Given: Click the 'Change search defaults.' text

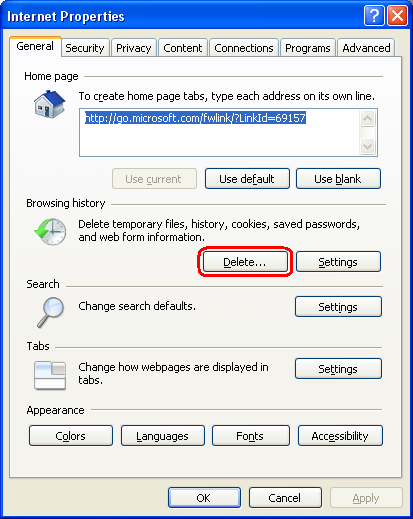Looking at the screenshot, I should click(x=137, y=306).
